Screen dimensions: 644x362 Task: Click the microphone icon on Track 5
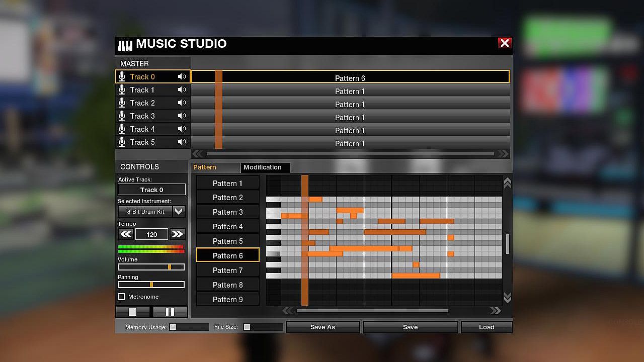point(122,142)
